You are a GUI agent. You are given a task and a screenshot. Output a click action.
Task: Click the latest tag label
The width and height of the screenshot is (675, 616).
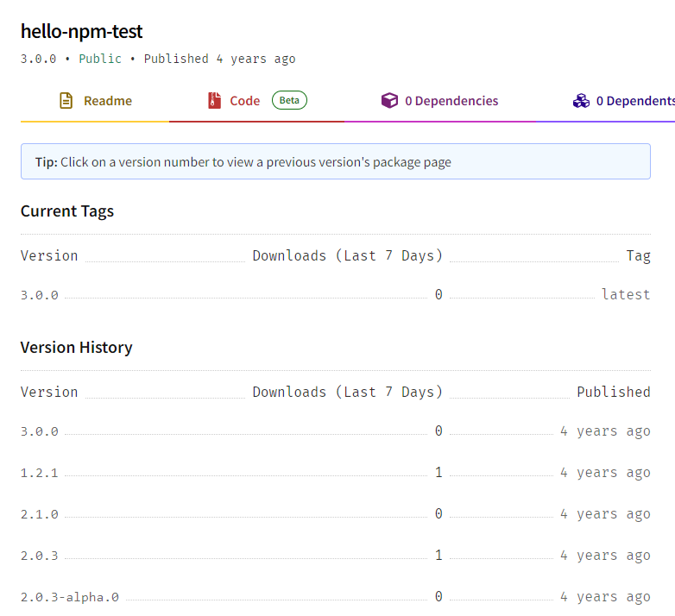coord(625,295)
